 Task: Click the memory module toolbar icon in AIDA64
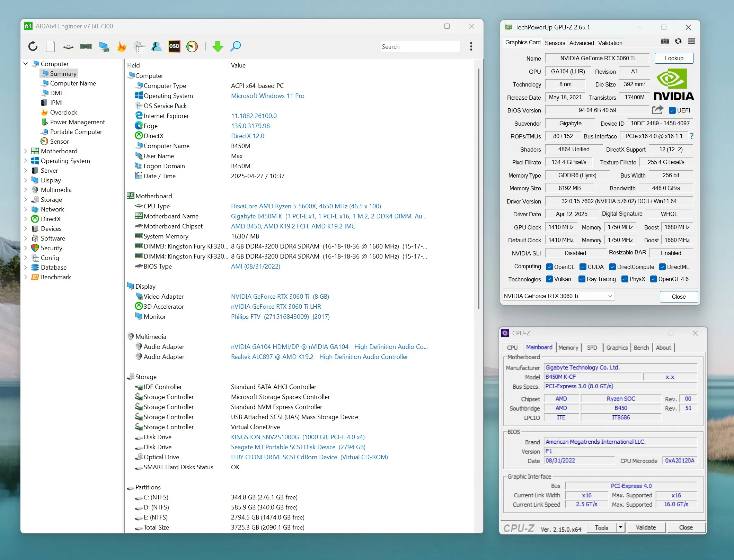click(86, 46)
